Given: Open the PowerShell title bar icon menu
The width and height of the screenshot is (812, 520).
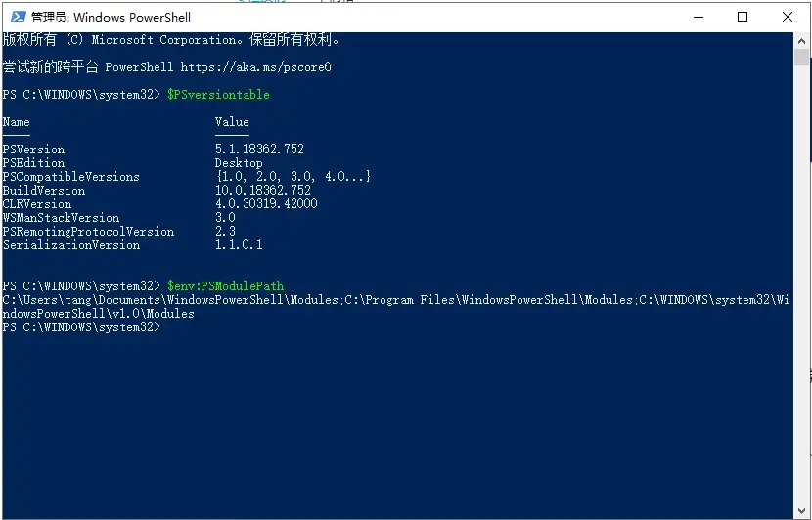Looking at the screenshot, I should click(19, 17).
